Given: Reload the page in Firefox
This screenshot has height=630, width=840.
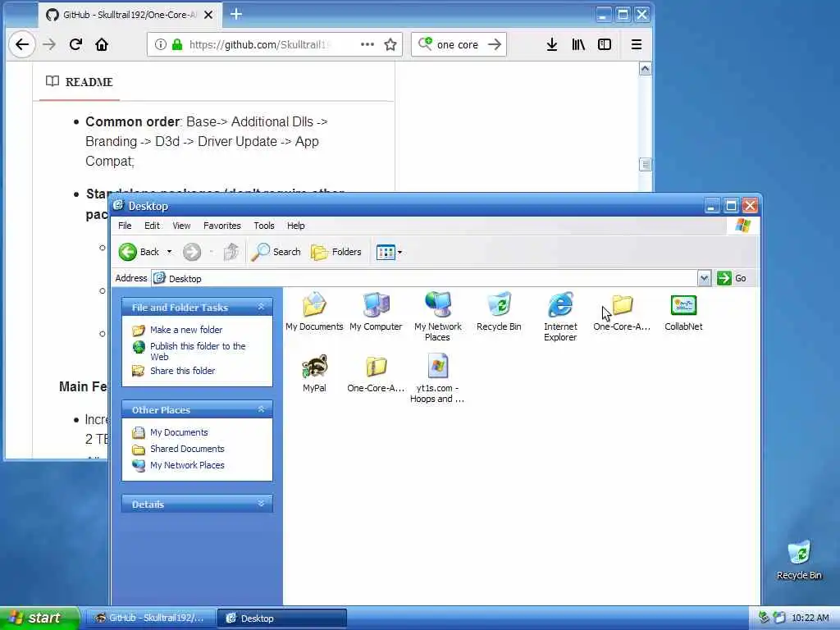Looking at the screenshot, I should click(75, 44).
